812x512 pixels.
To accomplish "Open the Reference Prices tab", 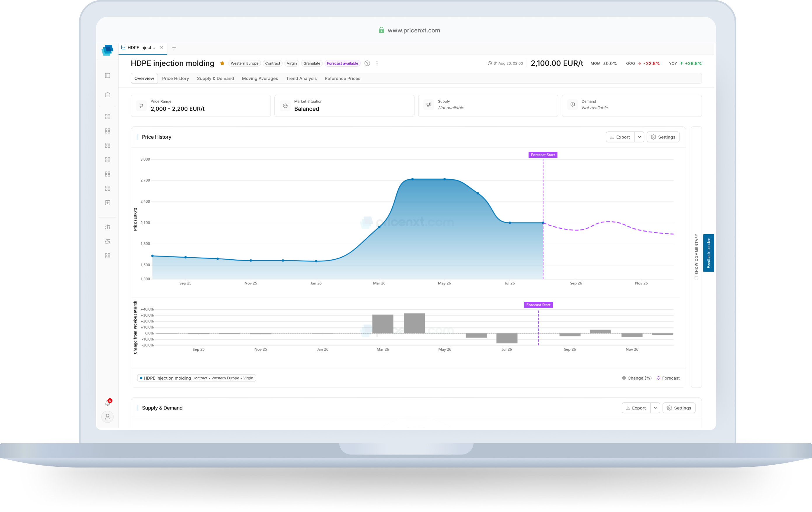I will pyautogui.click(x=343, y=78).
